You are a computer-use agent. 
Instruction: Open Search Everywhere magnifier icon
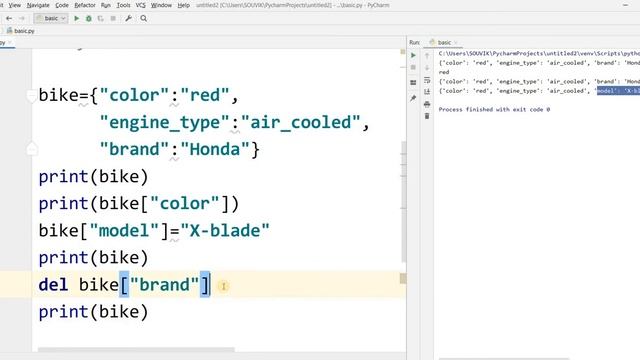click(x=144, y=18)
